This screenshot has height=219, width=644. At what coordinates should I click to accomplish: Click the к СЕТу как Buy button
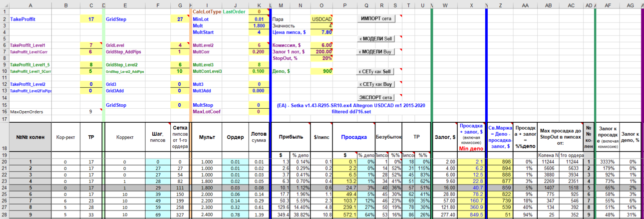click(376, 85)
